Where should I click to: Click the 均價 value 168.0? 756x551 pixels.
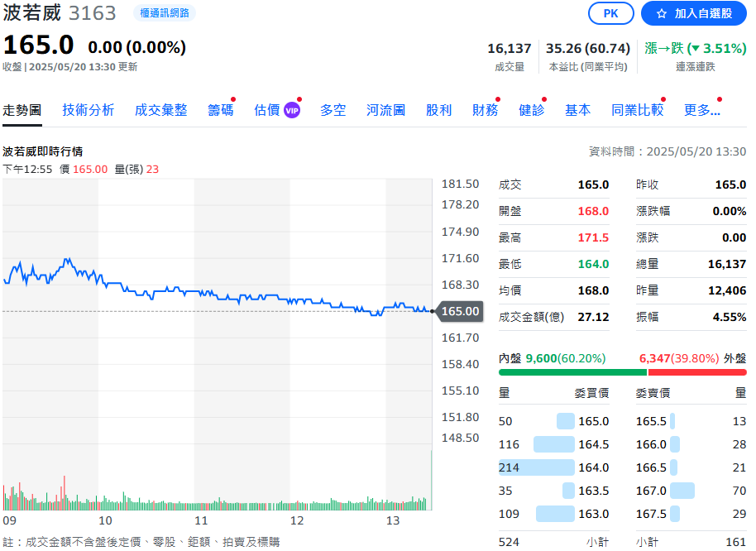pyautogui.click(x=593, y=290)
